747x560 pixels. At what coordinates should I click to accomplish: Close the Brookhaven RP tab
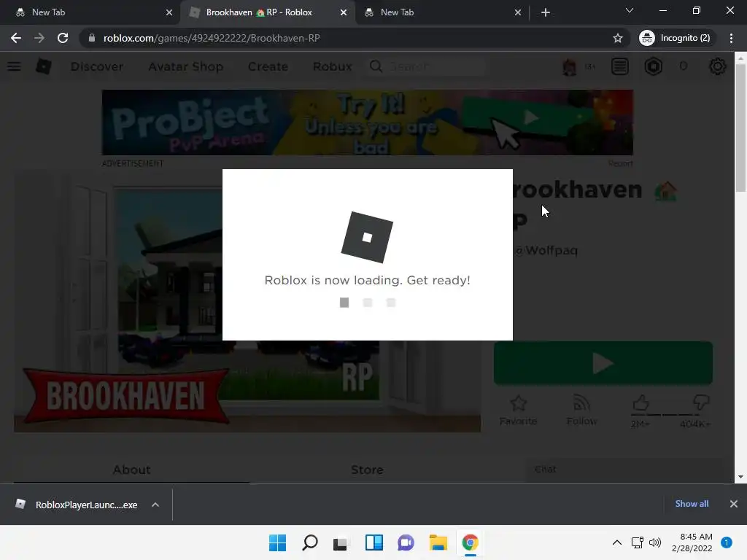pos(344,13)
